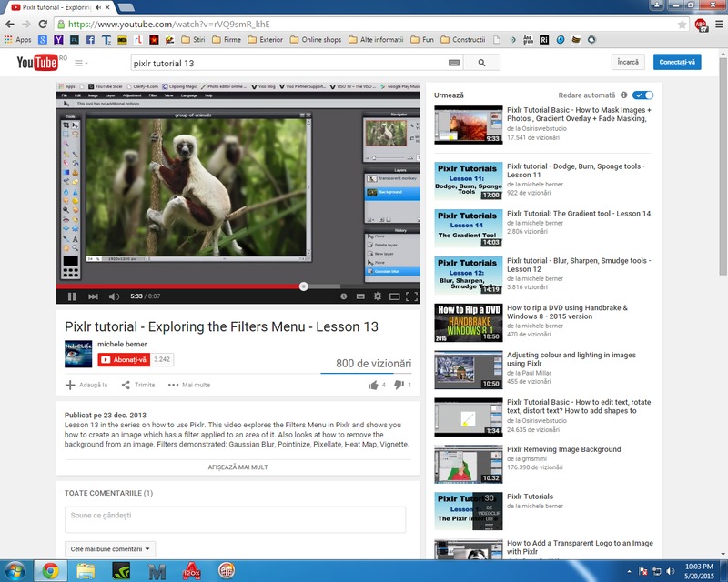
Task: Share the video via Trimite
Action: tap(138, 385)
